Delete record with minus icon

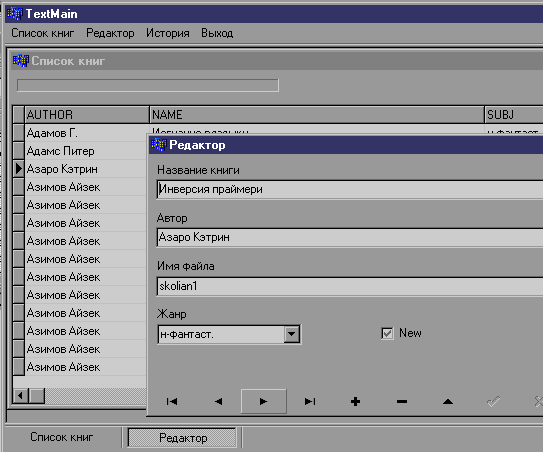coord(401,401)
